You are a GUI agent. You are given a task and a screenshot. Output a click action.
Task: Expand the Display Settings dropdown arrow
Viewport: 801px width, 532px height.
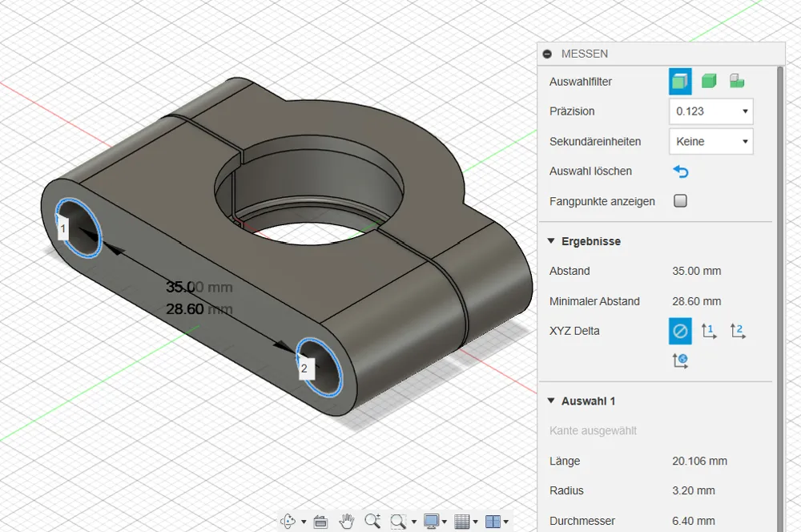[445, 522]
